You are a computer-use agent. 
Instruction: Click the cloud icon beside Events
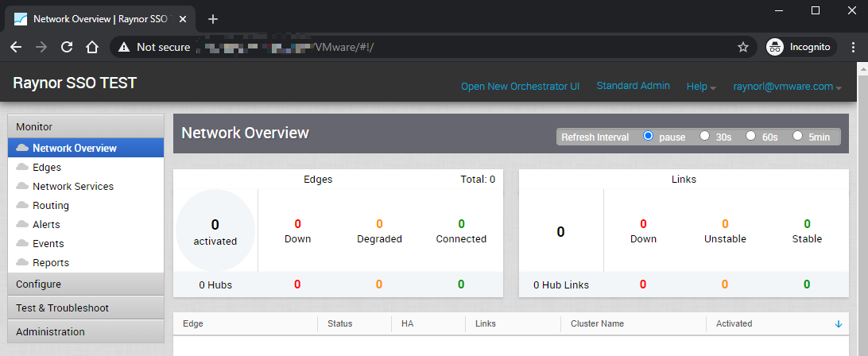23,243
